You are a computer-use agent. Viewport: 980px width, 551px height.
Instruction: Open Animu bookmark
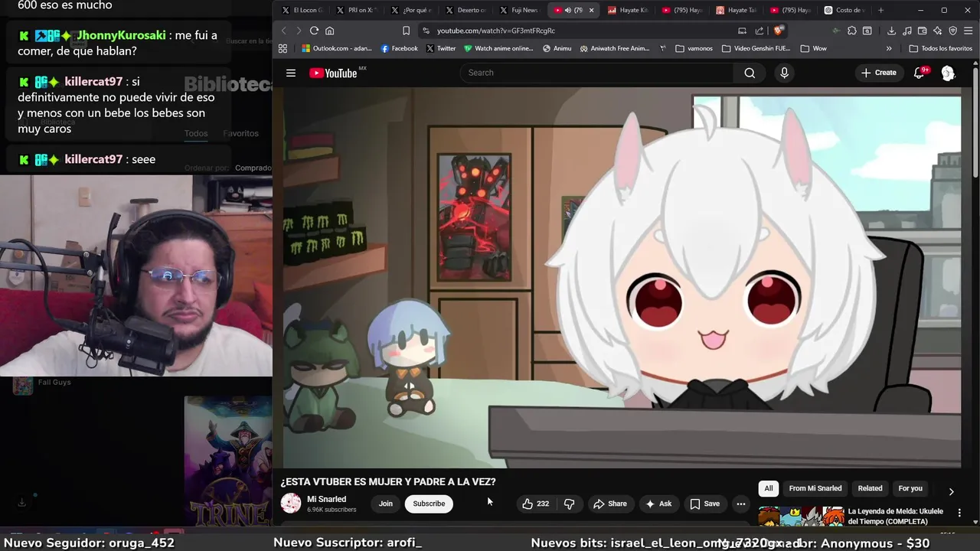pos(557,48)
